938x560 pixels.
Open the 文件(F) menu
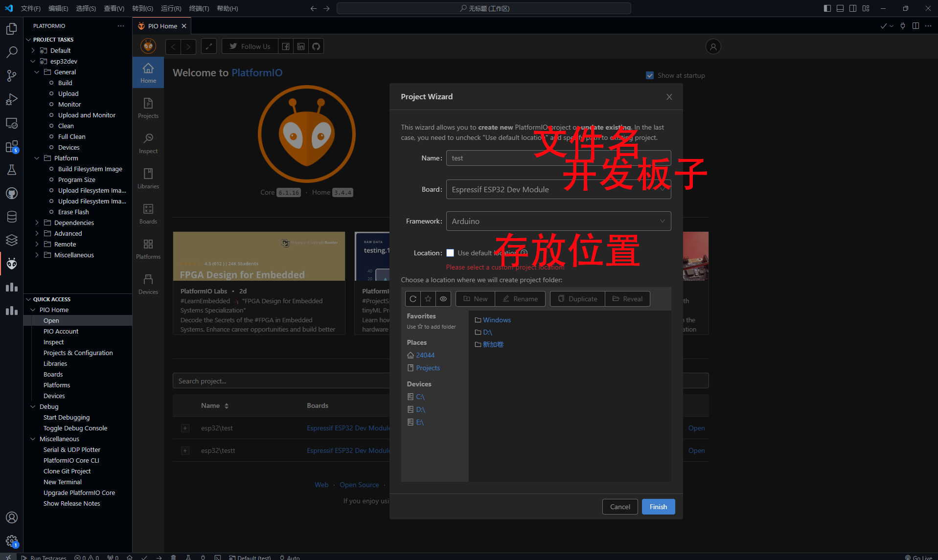tap(31, 8)
